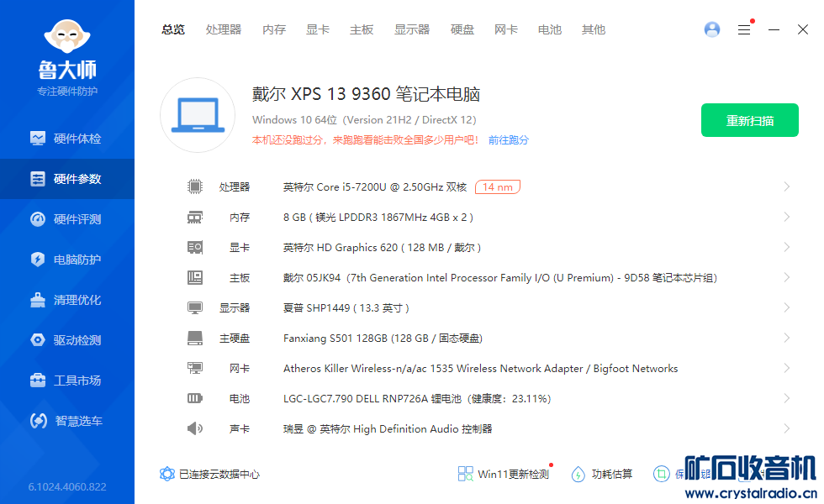
Task: Open Win11更新检测 tool
Action: pyautogui.click(x=505, y=474)
